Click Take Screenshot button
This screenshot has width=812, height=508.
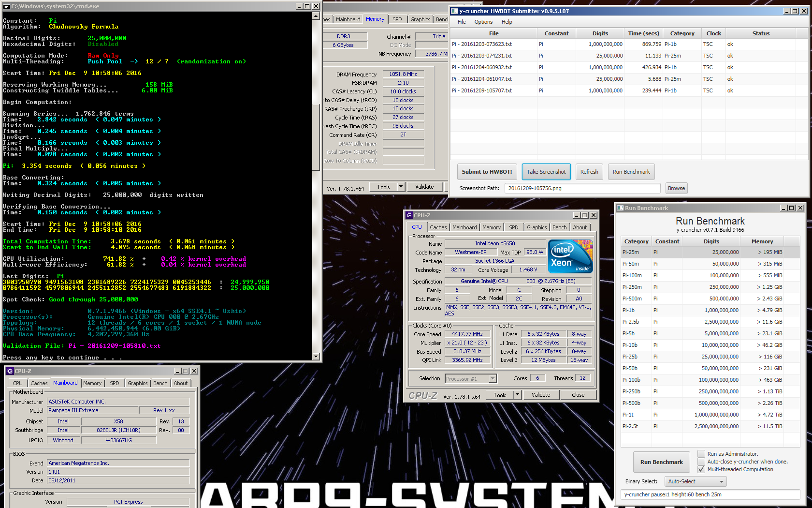coord(546,172)
